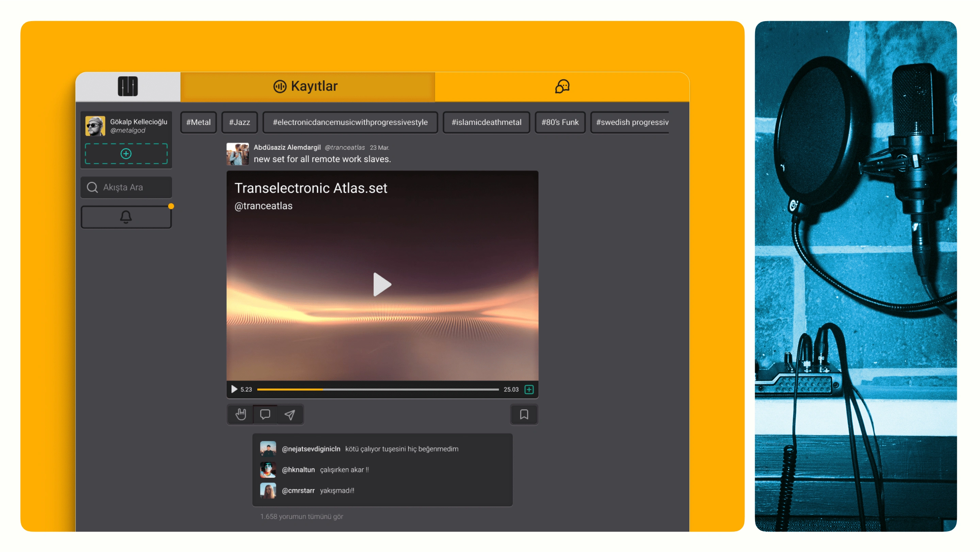The height and width of the screenshot is (552, 980).
Task: Bookmark the post
Action: coord(524,414)
